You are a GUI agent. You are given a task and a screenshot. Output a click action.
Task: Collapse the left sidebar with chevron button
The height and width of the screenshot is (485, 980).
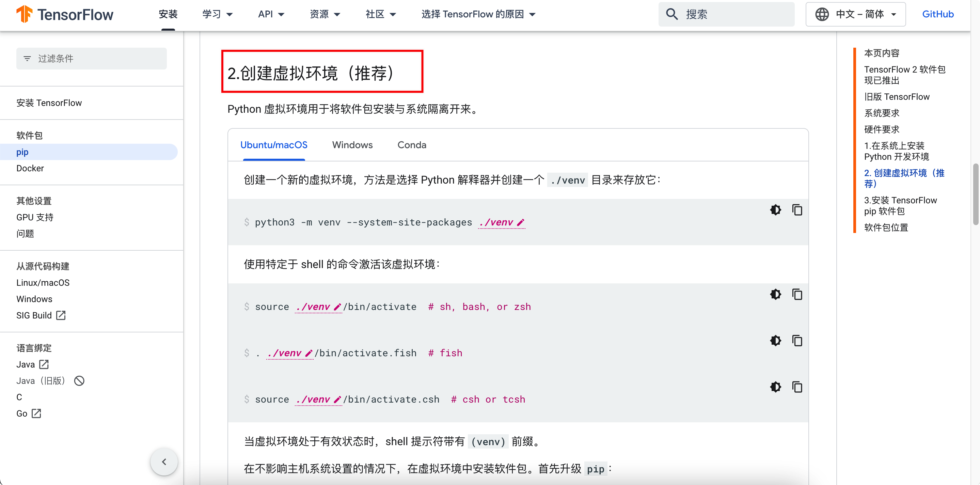[164, 462]
